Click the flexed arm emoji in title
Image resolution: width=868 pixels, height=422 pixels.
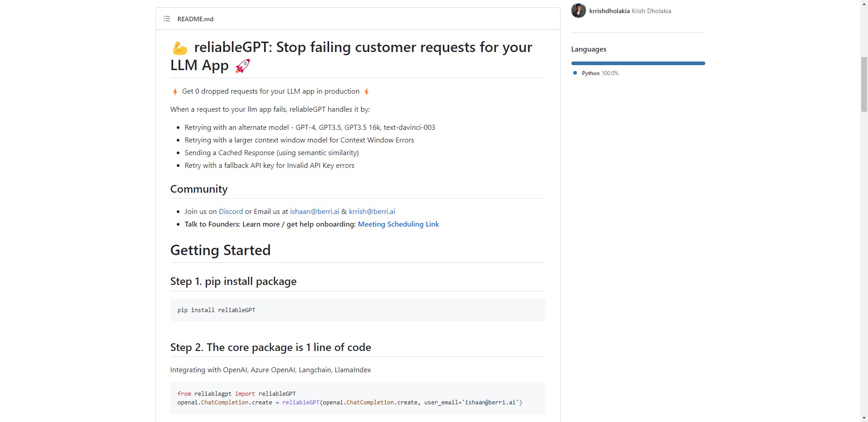pos(179,48)
